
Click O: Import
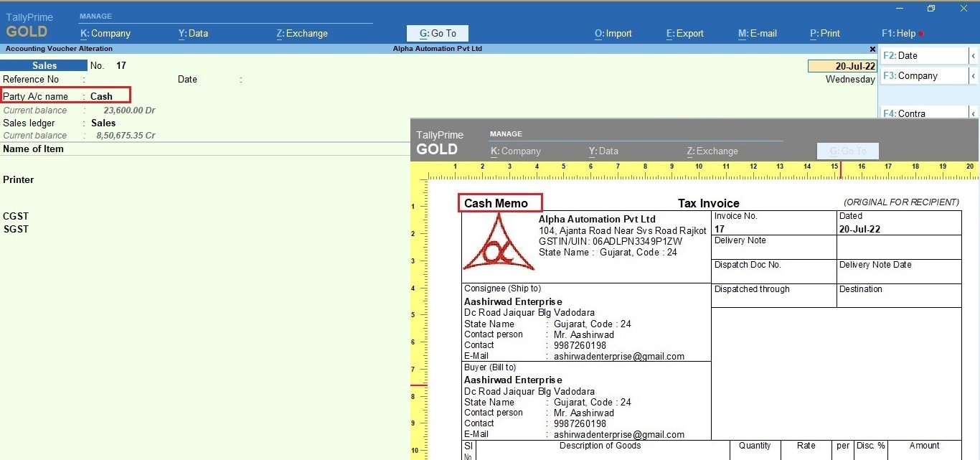613,33
